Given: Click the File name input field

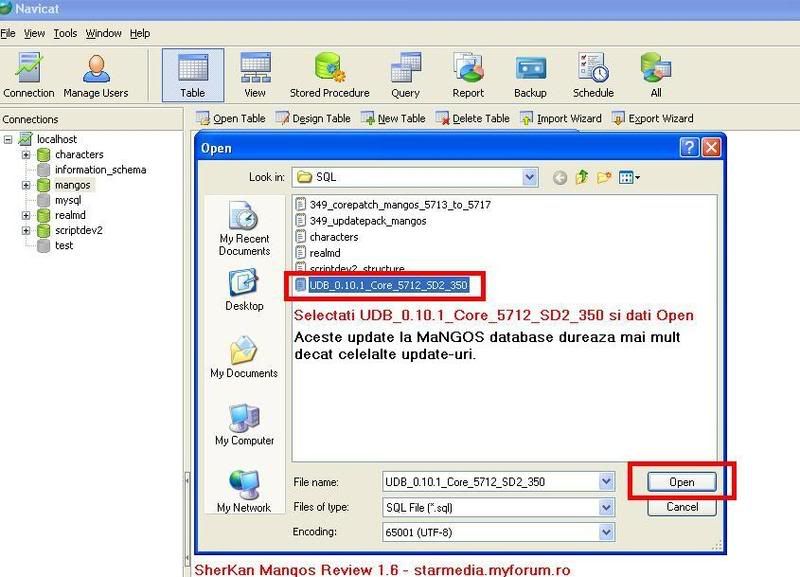Looking at the screenshot, I should [490, 482].
